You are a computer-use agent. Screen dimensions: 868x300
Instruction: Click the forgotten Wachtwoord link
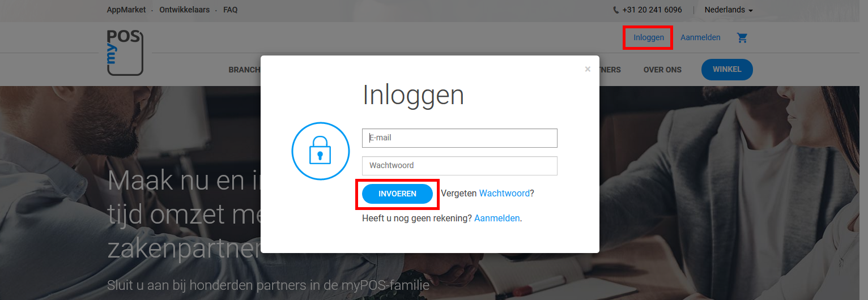(x=504, y=194)
